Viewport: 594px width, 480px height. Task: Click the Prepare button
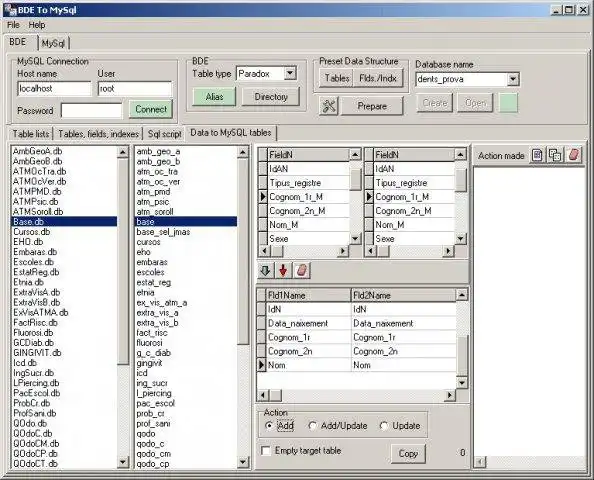[372, 106]
